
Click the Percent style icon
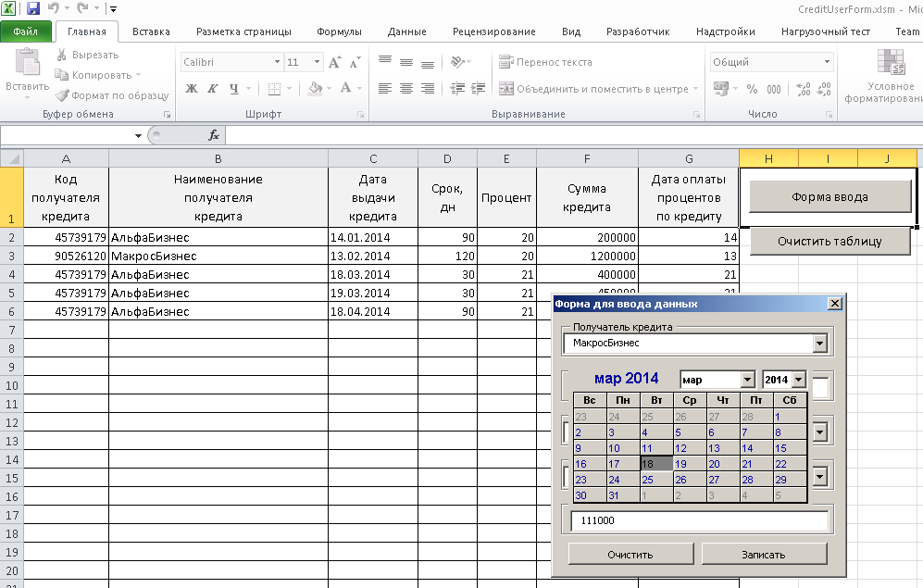coord(752,89)
